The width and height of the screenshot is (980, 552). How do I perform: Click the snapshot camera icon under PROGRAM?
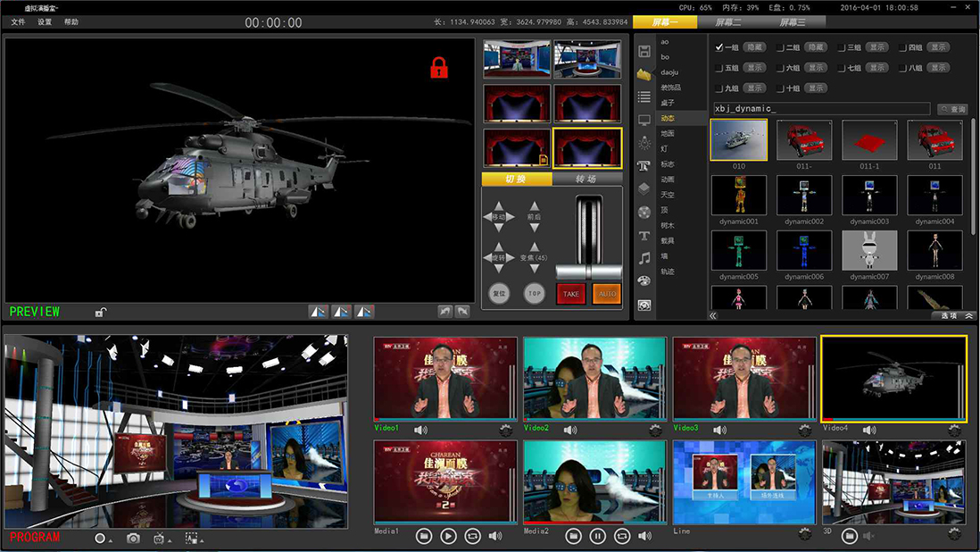tap(133, 539)
